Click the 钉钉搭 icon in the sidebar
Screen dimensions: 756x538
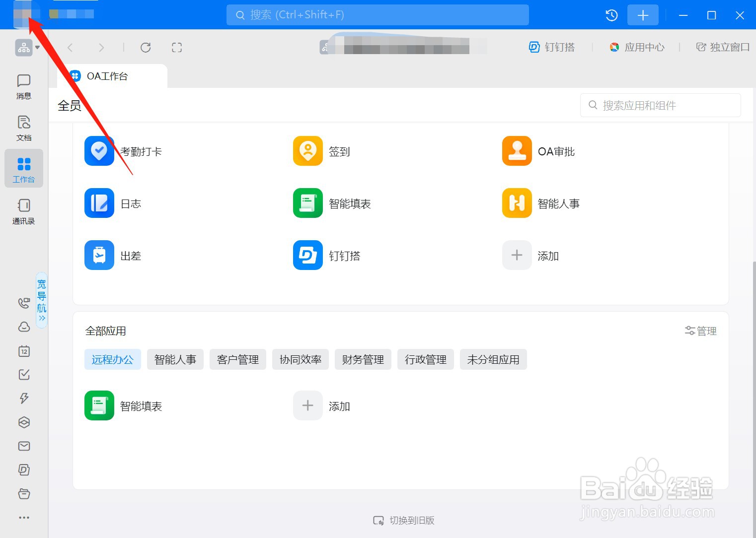24,470
